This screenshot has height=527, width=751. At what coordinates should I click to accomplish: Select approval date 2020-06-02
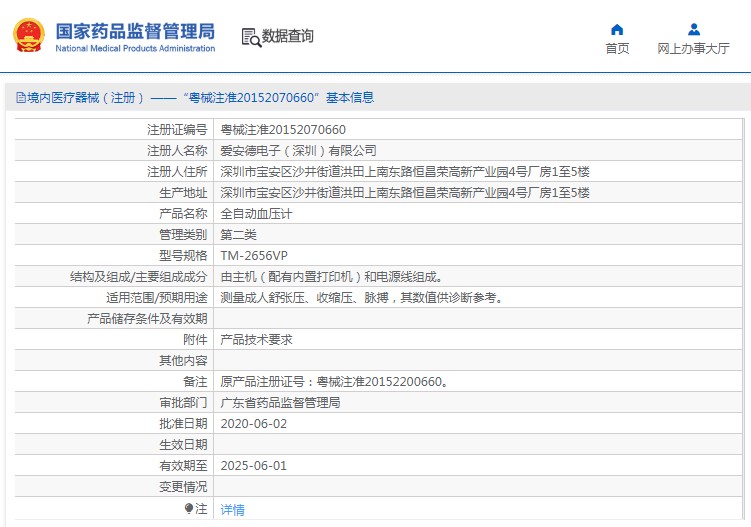[x=253, y=424]
